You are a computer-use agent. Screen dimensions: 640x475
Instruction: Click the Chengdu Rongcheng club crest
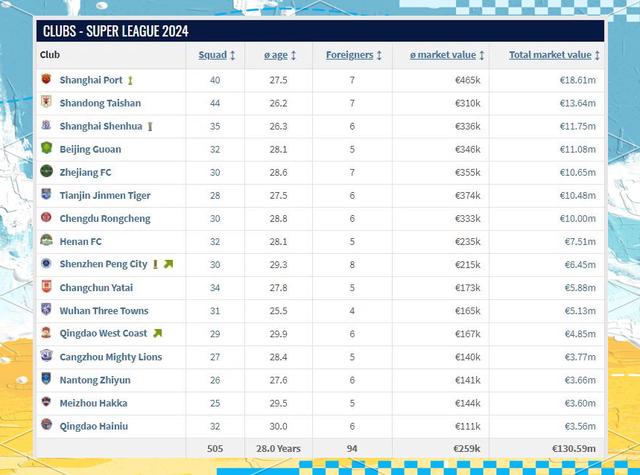point(46,217)
